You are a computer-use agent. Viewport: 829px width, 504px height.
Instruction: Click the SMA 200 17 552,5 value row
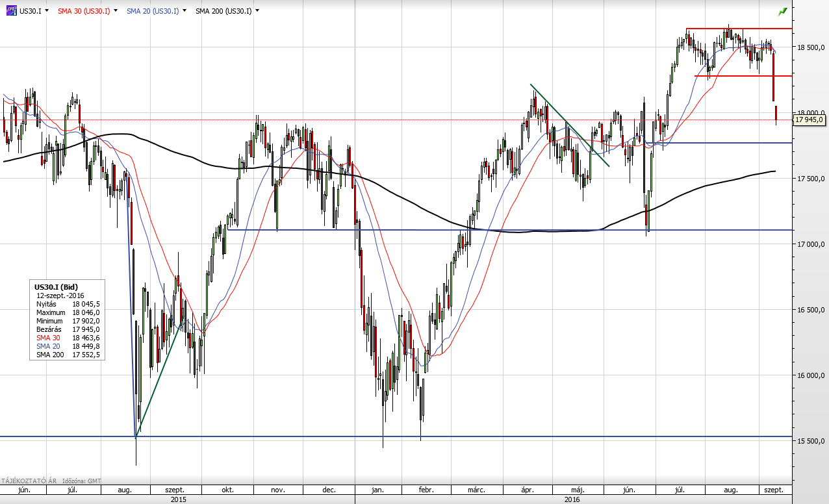coord(67,355)
